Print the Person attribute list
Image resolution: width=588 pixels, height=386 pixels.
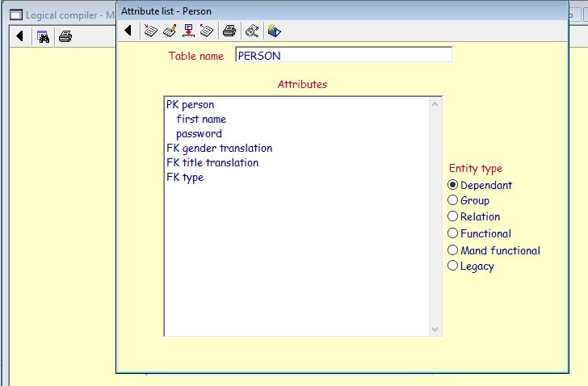point(229,31)
